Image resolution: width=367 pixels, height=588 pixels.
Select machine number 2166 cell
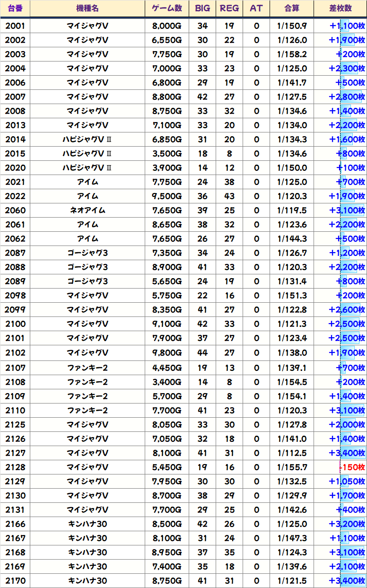click(x=15, y=524)
